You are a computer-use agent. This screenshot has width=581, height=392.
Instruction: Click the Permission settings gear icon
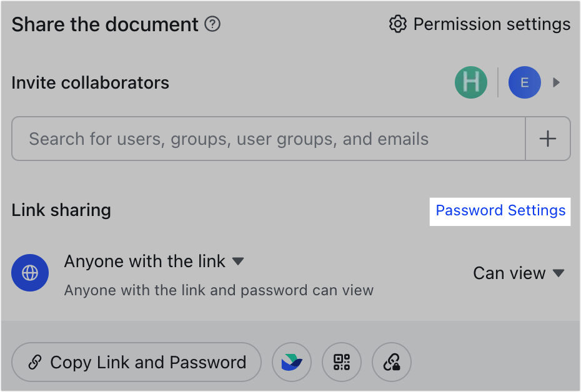tap(397, 24)
